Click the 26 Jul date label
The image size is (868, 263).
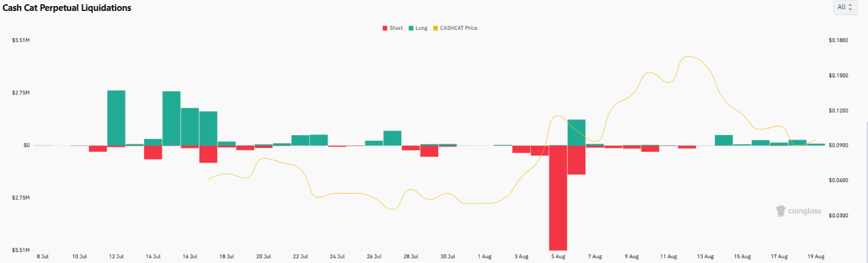tap(374, 257)
